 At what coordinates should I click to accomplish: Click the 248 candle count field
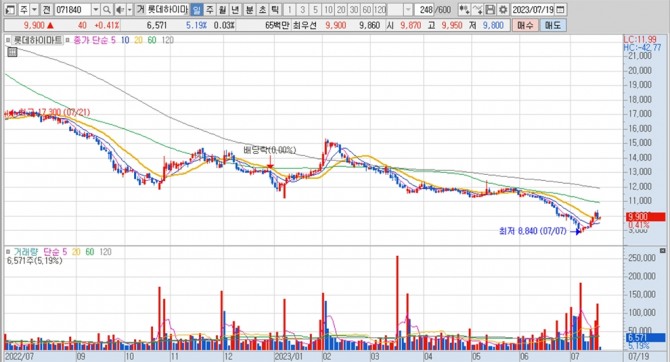[x=424, y=9]
